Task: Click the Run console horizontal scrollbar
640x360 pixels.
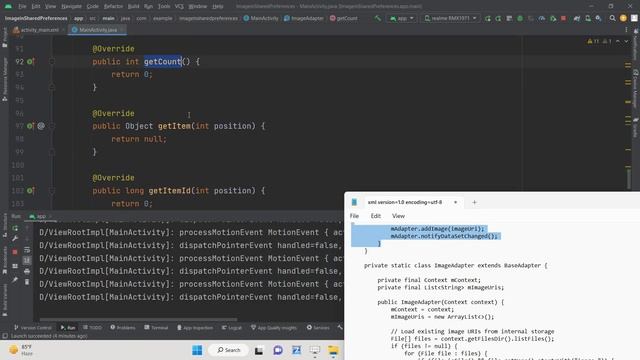Action: tap(138, 320)
